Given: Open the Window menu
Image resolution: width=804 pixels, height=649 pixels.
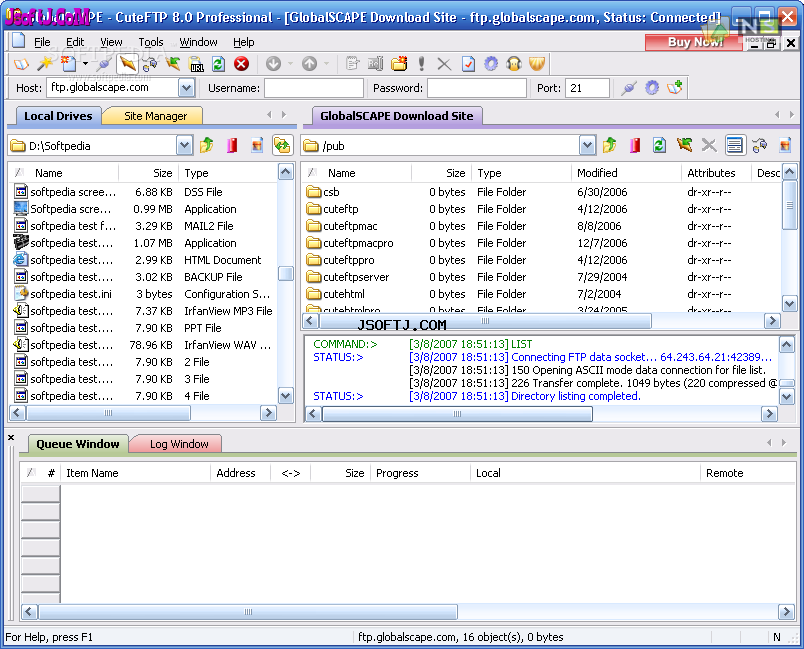Looking at the screenshot, I should click(198, 42).
